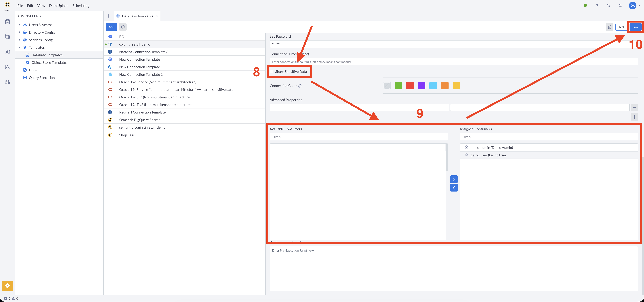The image size is (644, 302).
Task: Expand Users & Access tree node
Action: pyautogui.click(x=19, y=25)
